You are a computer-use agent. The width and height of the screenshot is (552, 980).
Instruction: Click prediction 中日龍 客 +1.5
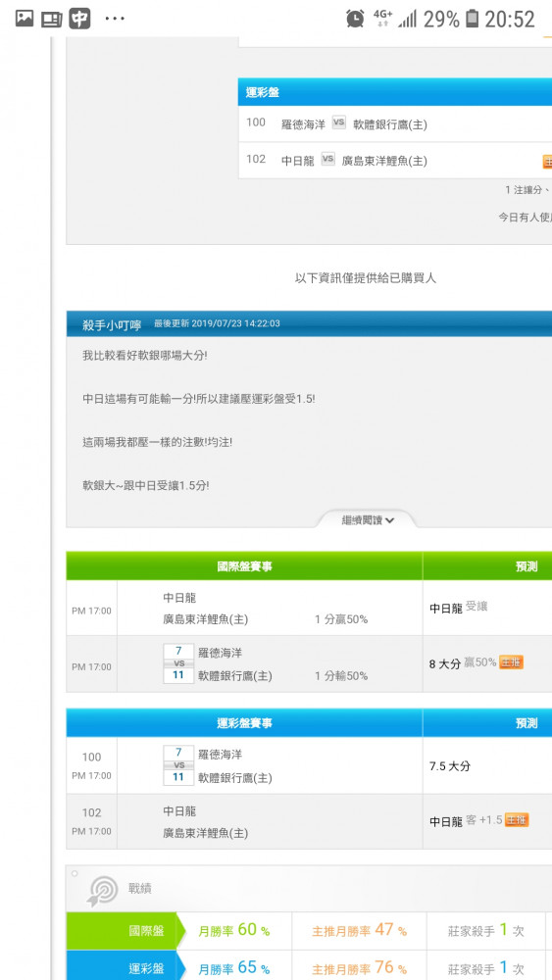(x=466, y=820)
